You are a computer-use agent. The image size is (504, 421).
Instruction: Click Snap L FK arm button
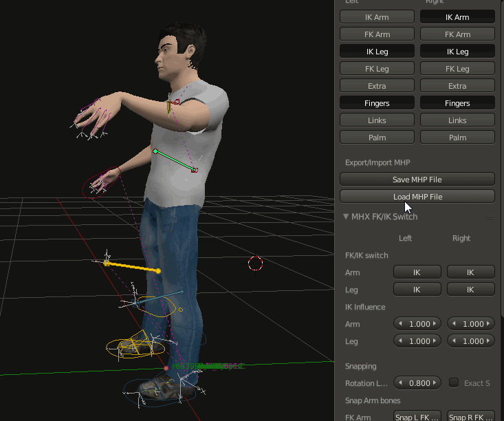417,417
